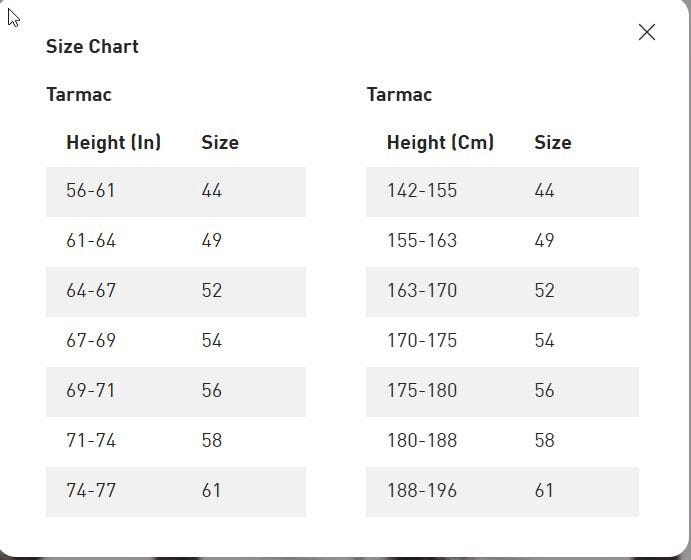Viewport: 691px width, 560px height.
Task: Click the 142-155 cm height cell
Action: 422,191
